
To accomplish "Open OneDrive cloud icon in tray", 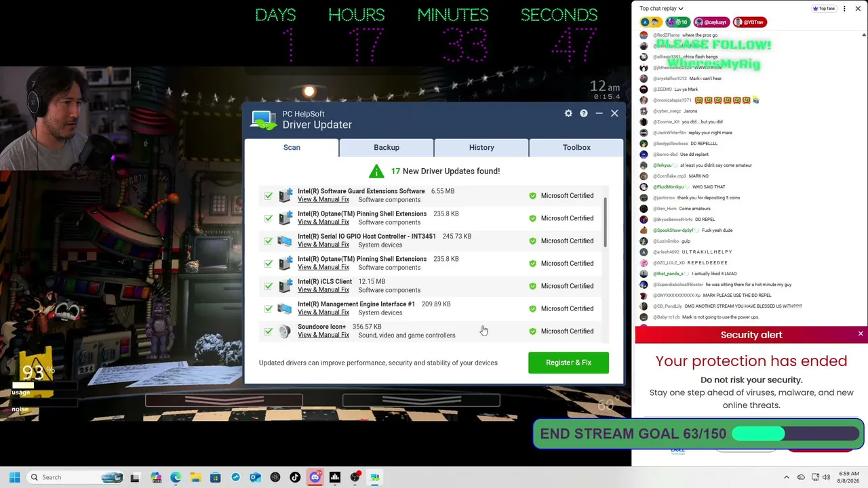I will pos(801,477).
